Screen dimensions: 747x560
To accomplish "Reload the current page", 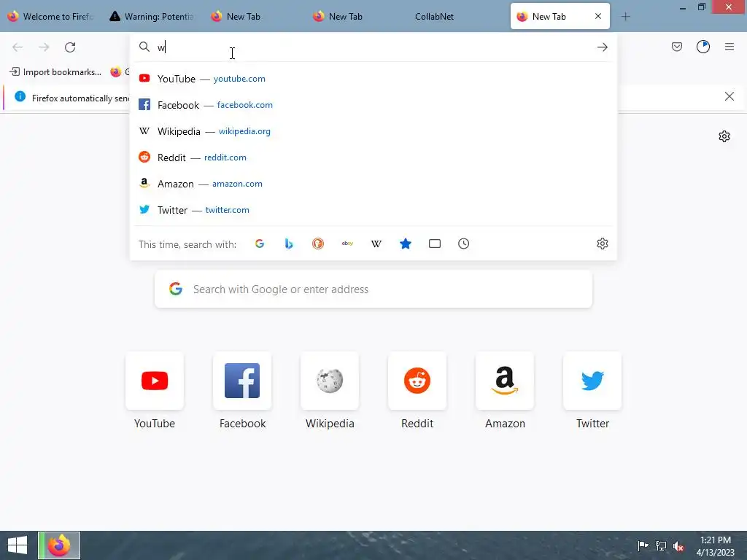I will click(x=70, y=47).
